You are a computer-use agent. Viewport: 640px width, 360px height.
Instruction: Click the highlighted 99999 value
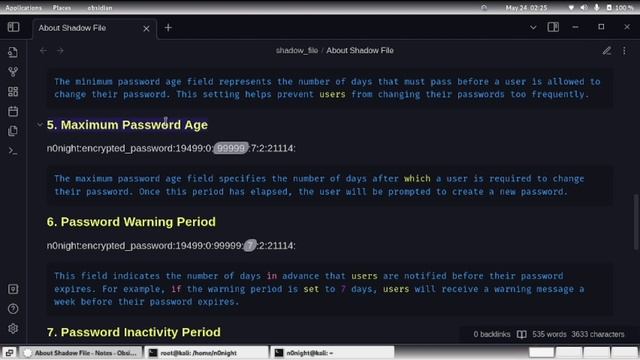tap(231, 148)
